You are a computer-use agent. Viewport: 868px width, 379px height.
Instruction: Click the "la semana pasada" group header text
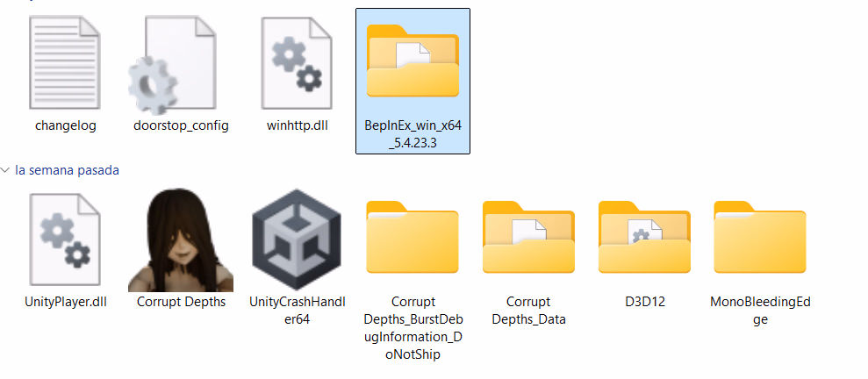[67, 170]
